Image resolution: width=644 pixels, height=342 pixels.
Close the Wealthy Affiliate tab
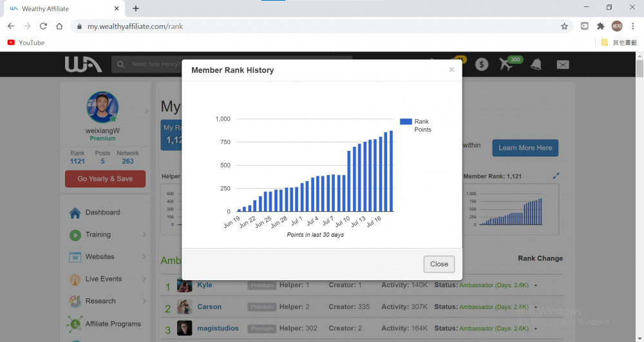[x=117, y=8]
